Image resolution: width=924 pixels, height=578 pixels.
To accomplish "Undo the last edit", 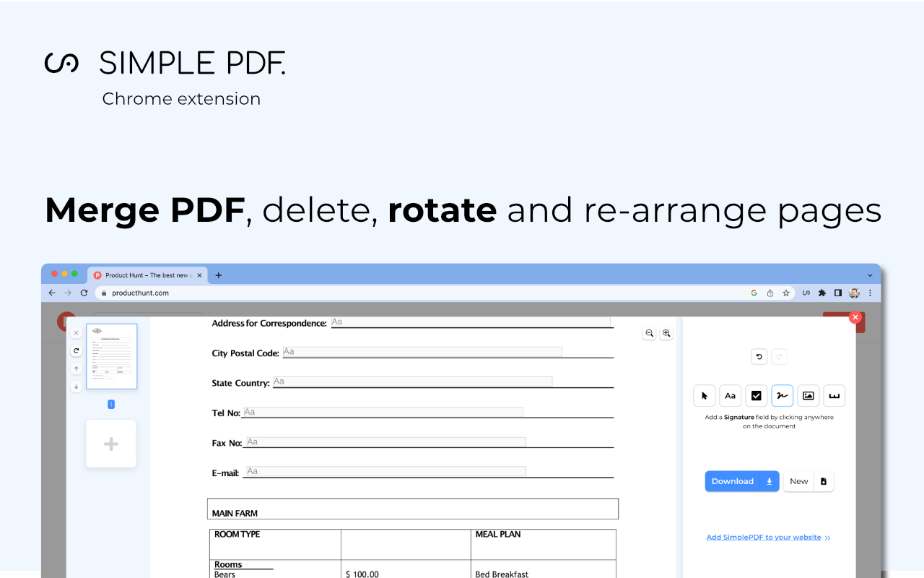I will click(759, 356).
